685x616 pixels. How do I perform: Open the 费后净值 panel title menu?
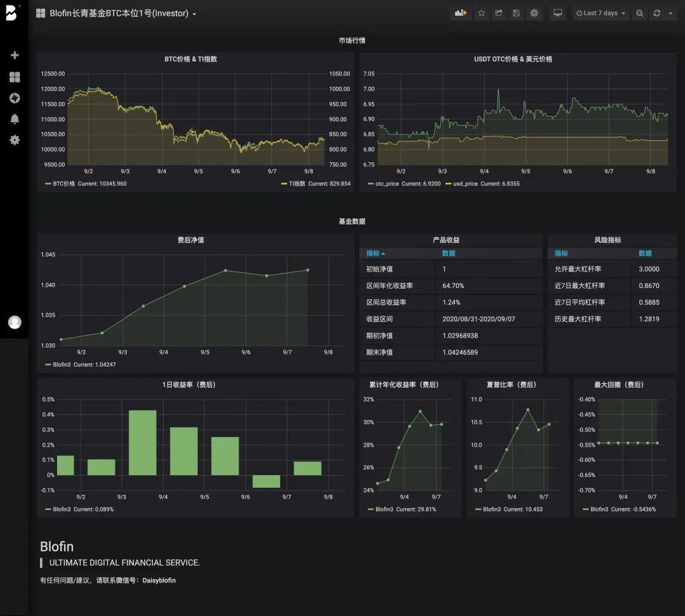point(190,240)
